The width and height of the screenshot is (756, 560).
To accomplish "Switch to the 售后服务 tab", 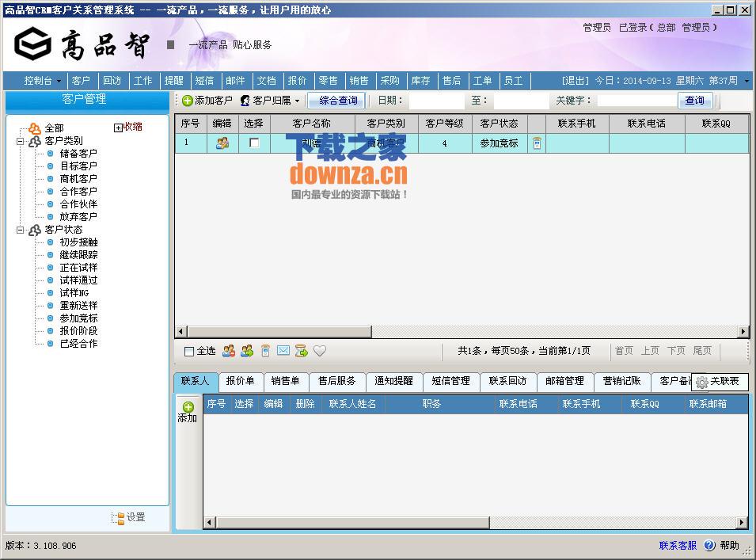I will point(337,381).
